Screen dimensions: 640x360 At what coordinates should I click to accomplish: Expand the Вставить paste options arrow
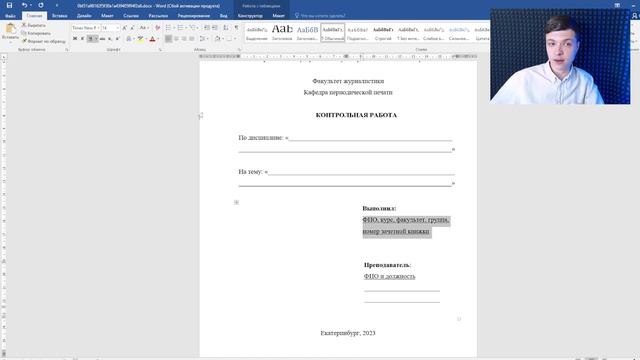pyautogui.click(x=10, y=41)
